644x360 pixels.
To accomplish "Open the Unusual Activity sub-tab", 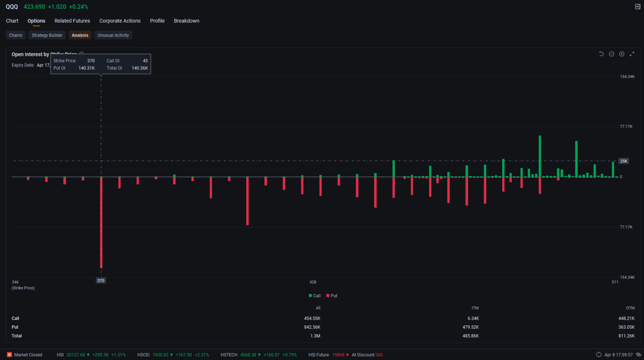I will [113, 35].
